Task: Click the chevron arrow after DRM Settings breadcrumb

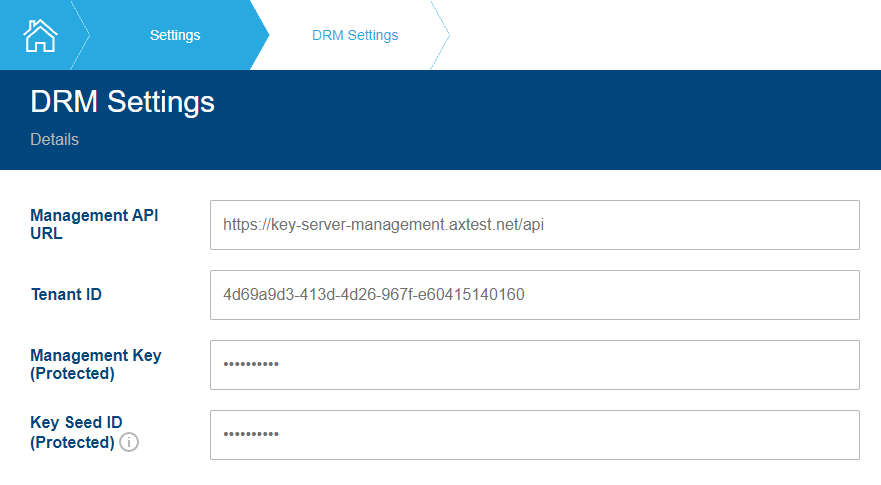Action: 441,35
